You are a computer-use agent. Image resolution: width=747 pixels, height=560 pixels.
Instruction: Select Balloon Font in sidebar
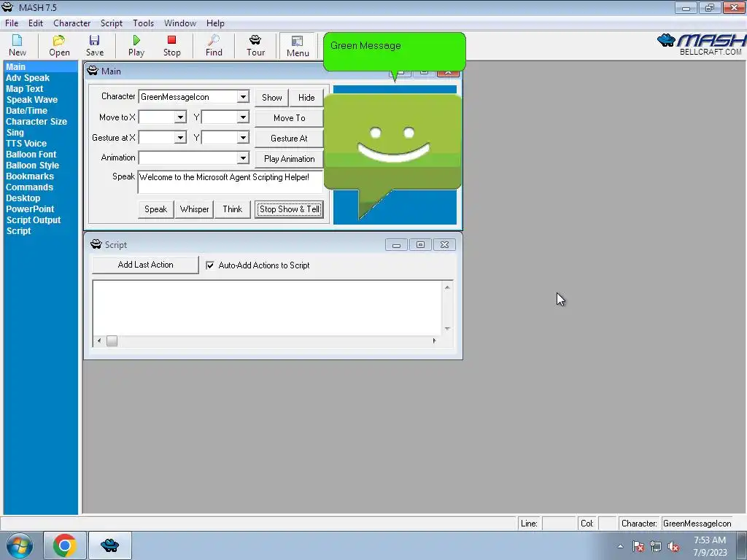(x=31, y=155)
